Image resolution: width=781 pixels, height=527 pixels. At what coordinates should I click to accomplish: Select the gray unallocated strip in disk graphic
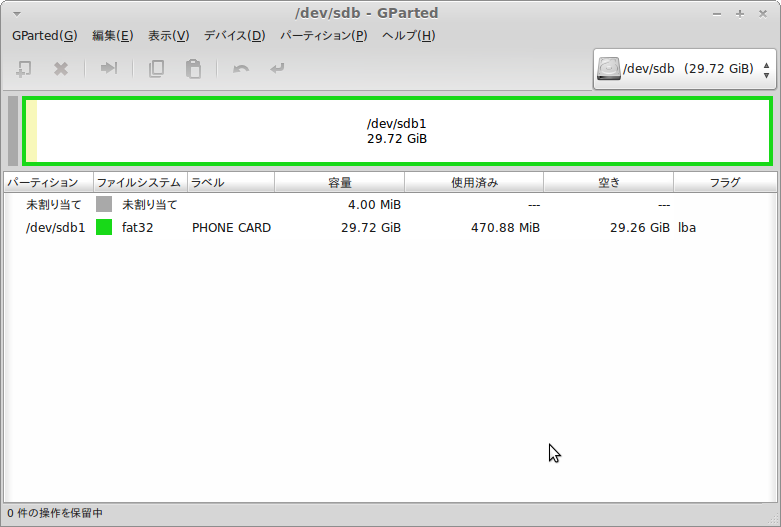pyautogui.click(x=13, y=131)
